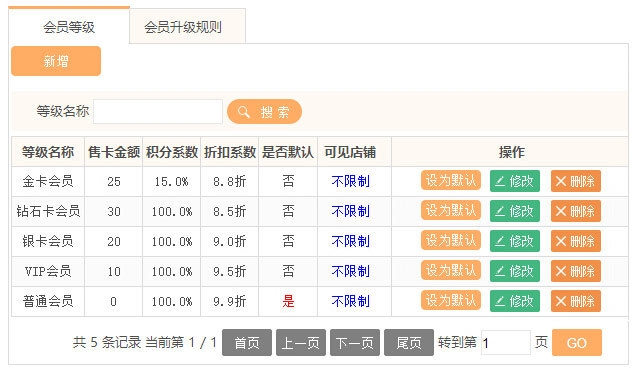Click the 积分系数 column header
Image resolution: width=637 pixels, height=380 pixels.
point(172,152)
